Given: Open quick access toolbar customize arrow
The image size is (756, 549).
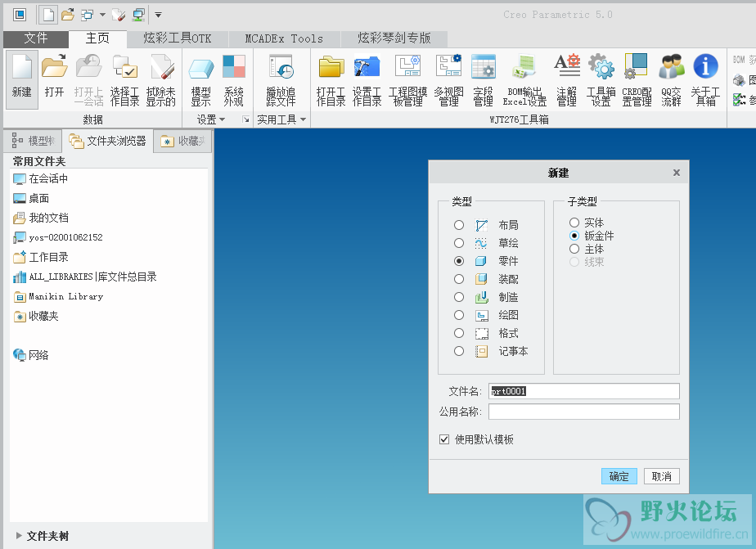Looking at the screenshot, I should click(158, 15).
